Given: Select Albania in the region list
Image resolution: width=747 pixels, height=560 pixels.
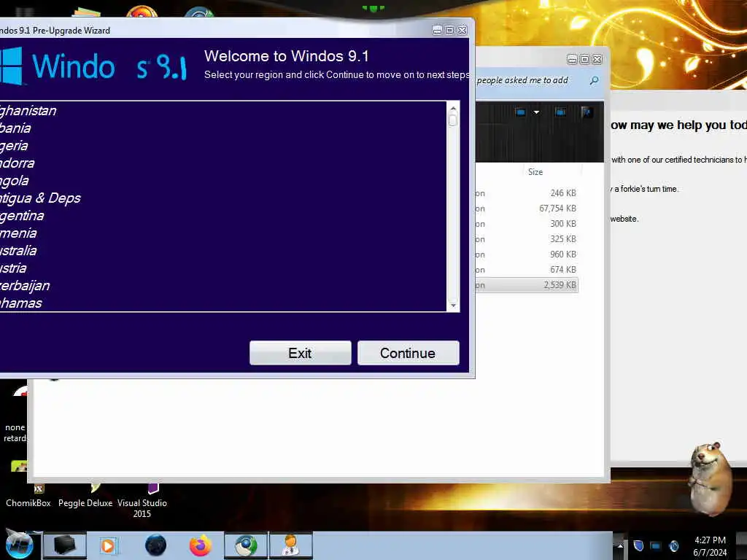Looking at the screenshot, I should (x=223, y=128).
